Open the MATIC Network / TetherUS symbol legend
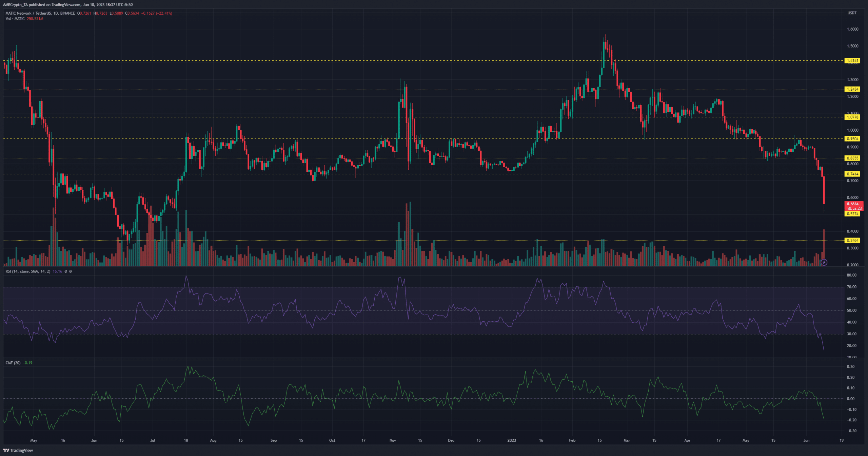 coord(40,13)
